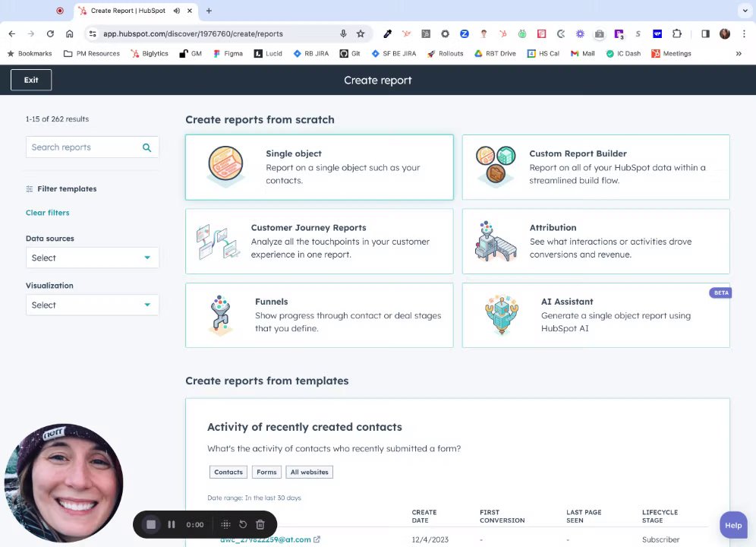The image size is (756, 547).
Task: Open the Meetings bookmark
Action: click(x=671, y=54)
